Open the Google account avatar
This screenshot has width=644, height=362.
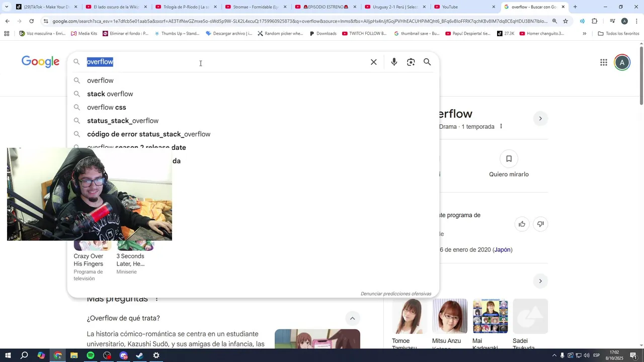click(622, 62)
